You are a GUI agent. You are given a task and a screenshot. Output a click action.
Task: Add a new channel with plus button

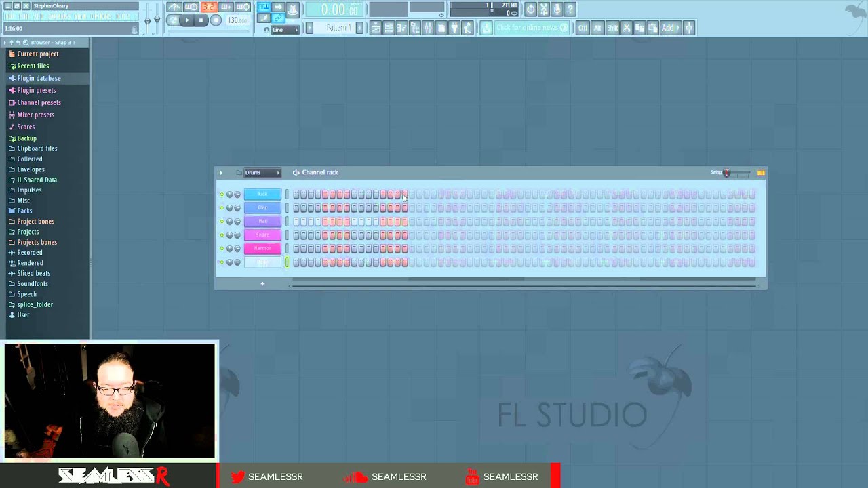262,284
